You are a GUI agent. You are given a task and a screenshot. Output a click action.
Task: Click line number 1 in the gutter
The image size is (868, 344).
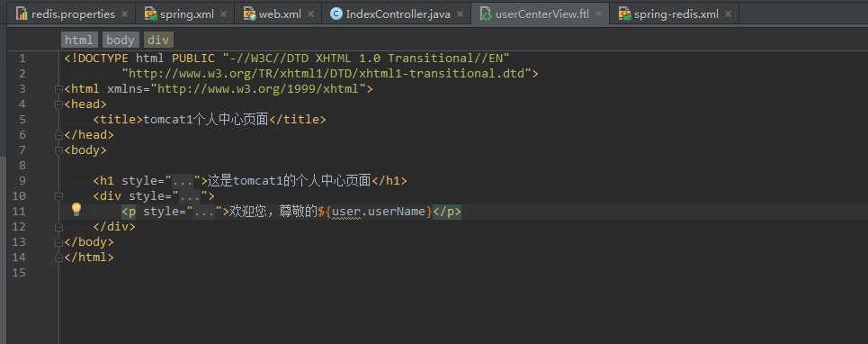(22, 59)
